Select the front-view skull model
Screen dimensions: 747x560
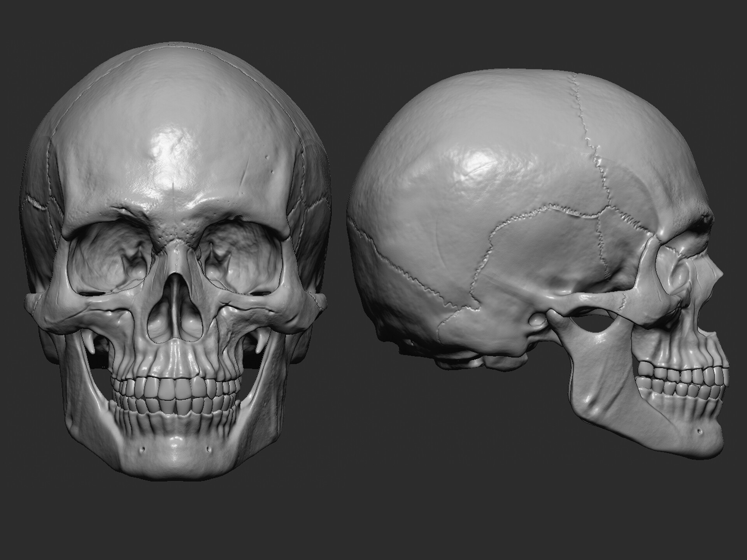pyautogui.click(x=175, y=261)
